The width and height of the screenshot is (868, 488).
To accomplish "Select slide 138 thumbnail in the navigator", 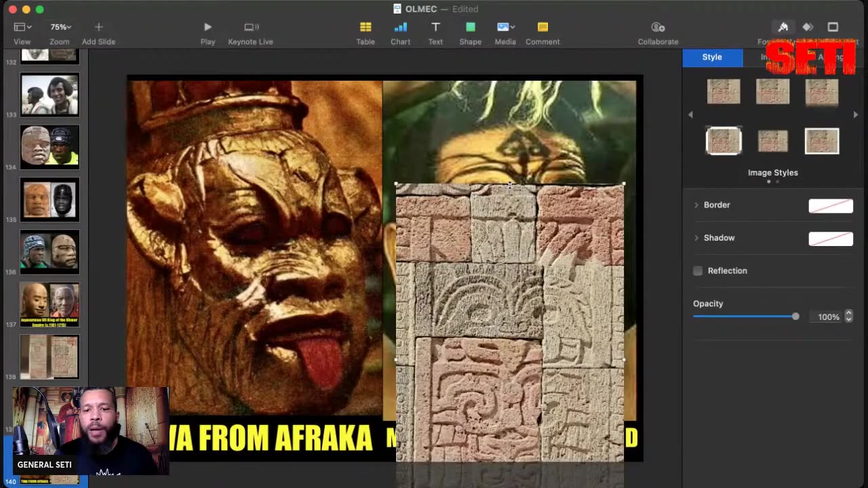I will 50,357.
